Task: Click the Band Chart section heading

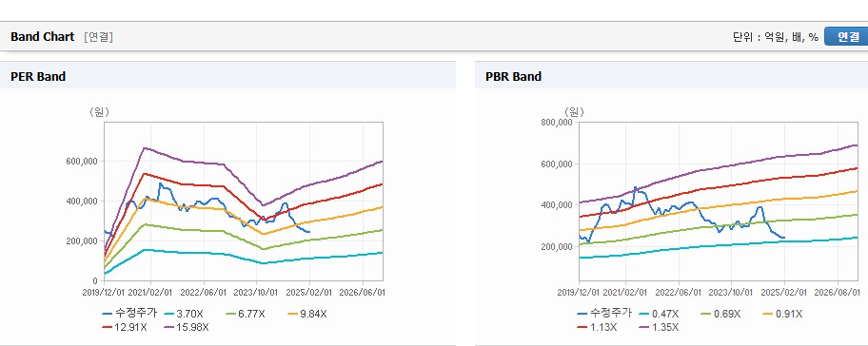Action: (x=42, y=37)
